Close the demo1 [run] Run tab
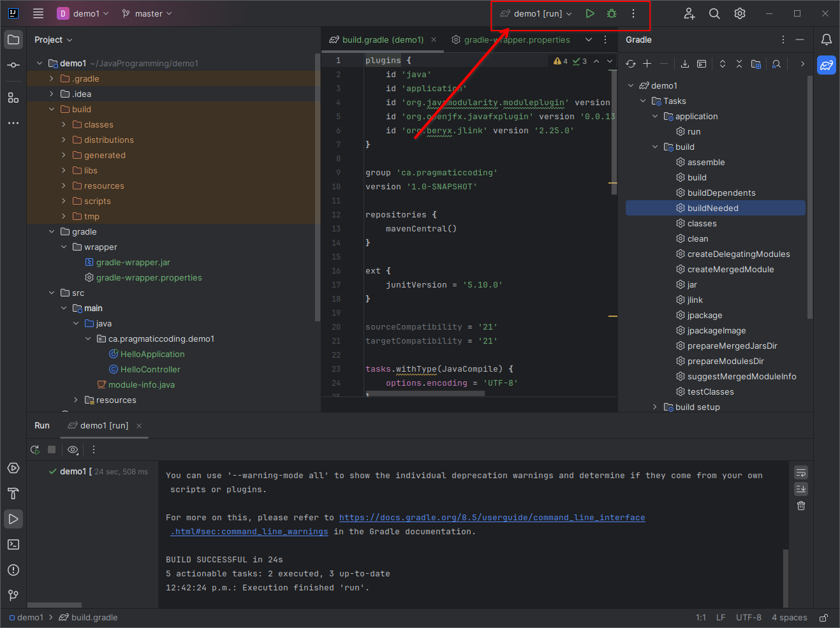 click(139, 426)
